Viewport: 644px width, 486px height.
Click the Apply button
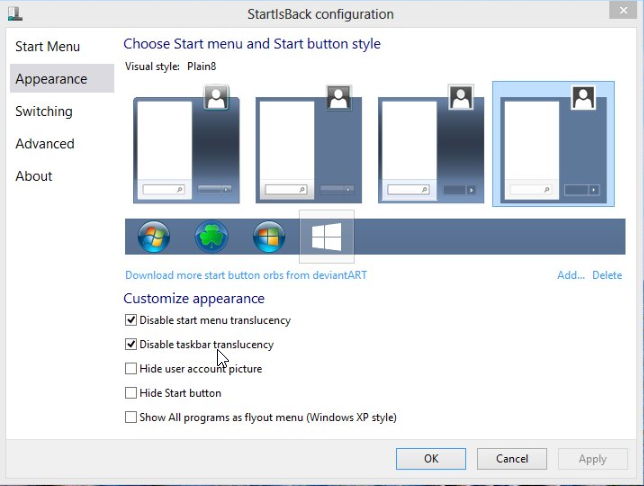click(x=592, y=458)
